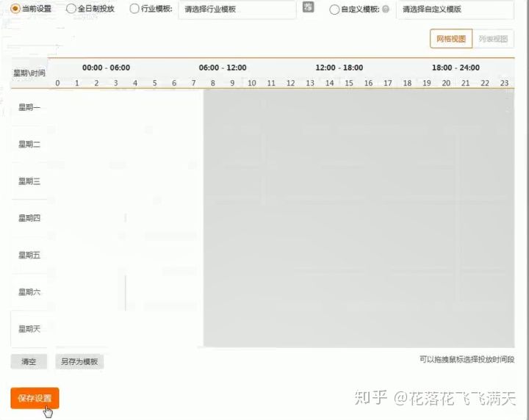The height and width of the screenshot is (420, 529).
Task: Select the 全日制投放 radio option
Action: click(71, 9)
